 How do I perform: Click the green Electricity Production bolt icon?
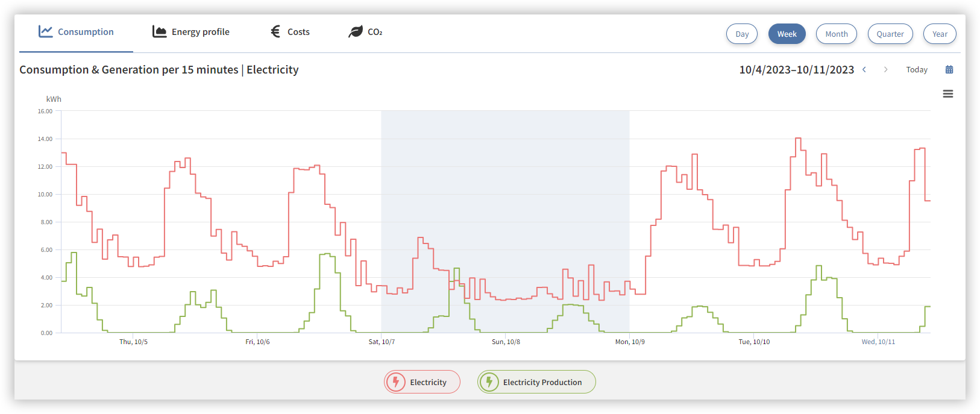click(489, 382)
